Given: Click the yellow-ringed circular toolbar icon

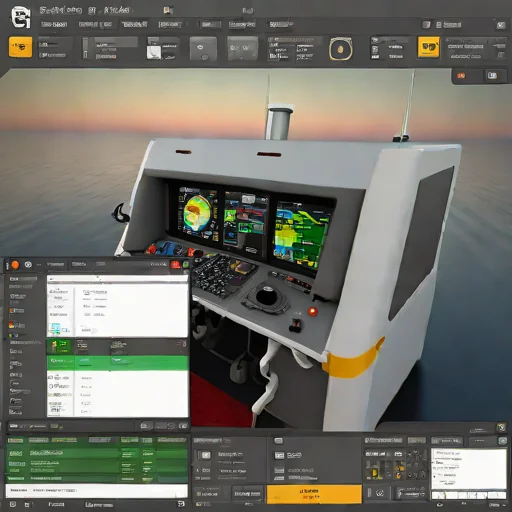Looking at the screenshot, I should 340,49.
